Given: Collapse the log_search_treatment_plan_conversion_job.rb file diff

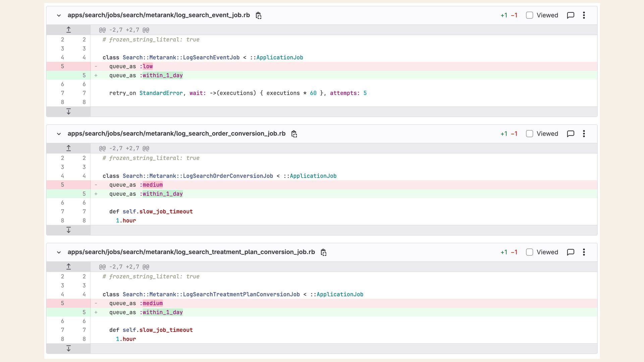Looking at the screenshot, I should point(59,252).
